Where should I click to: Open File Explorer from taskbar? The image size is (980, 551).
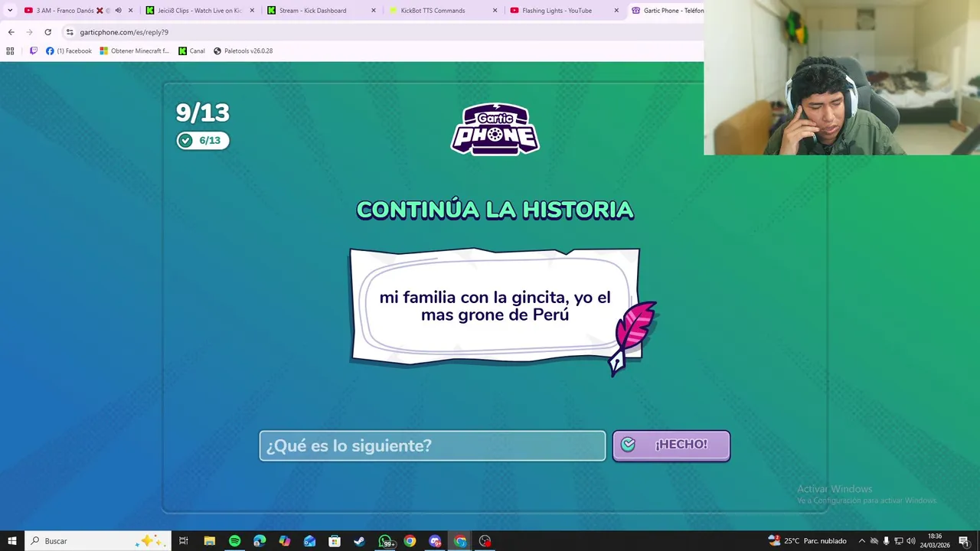coord(209,541)
